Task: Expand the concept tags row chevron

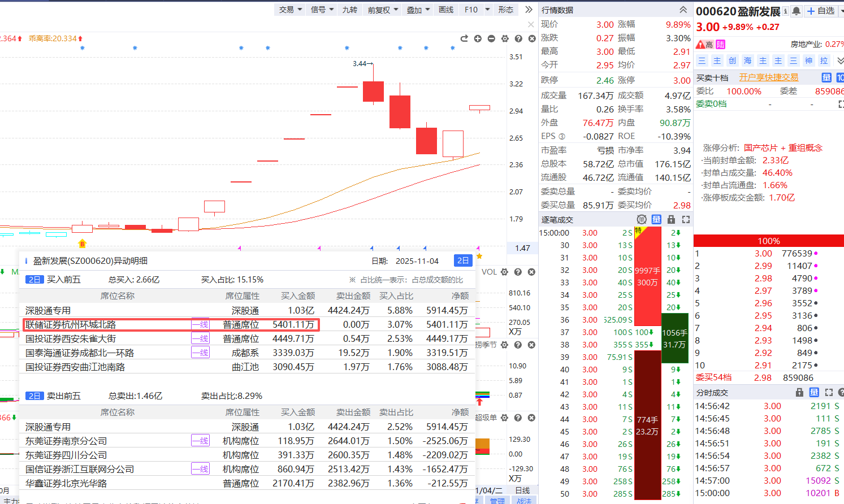Action: click(x=840, y=60)
